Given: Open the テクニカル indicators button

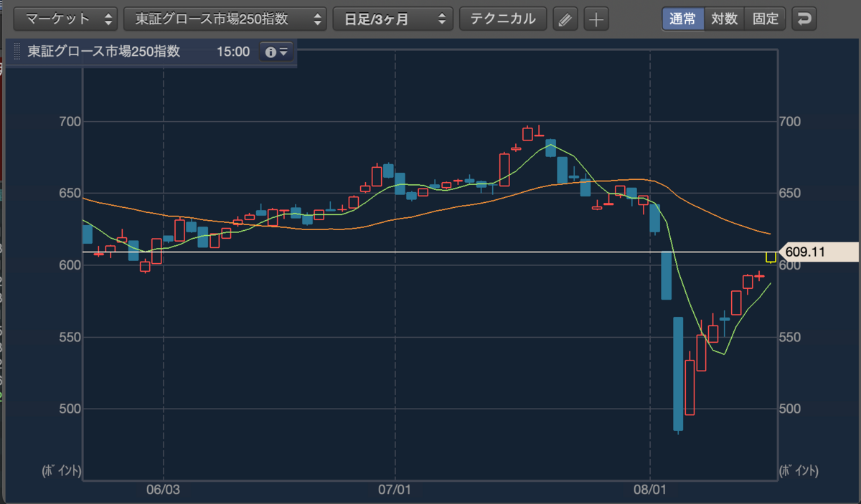Looking at the screenshot, I should click(x=503, y=19).
